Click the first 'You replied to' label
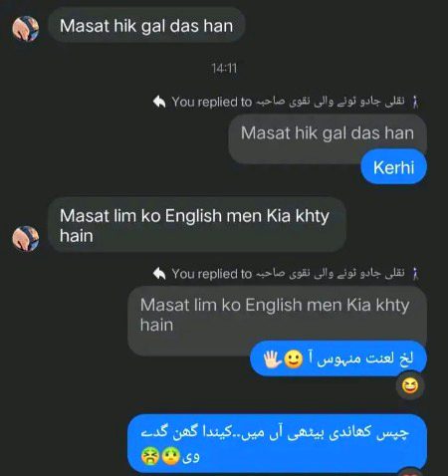The height and width of the screenshot is (476, 448). 212,102
